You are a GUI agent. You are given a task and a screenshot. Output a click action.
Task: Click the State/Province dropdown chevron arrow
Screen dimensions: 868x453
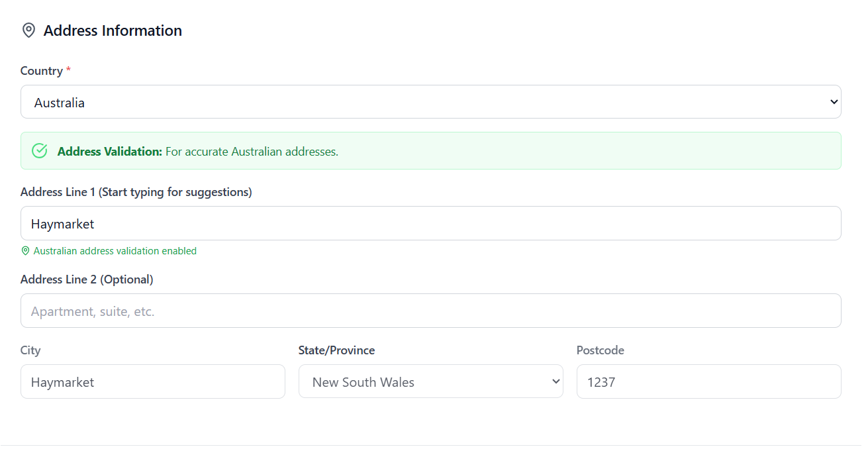(x=555, y=381)
